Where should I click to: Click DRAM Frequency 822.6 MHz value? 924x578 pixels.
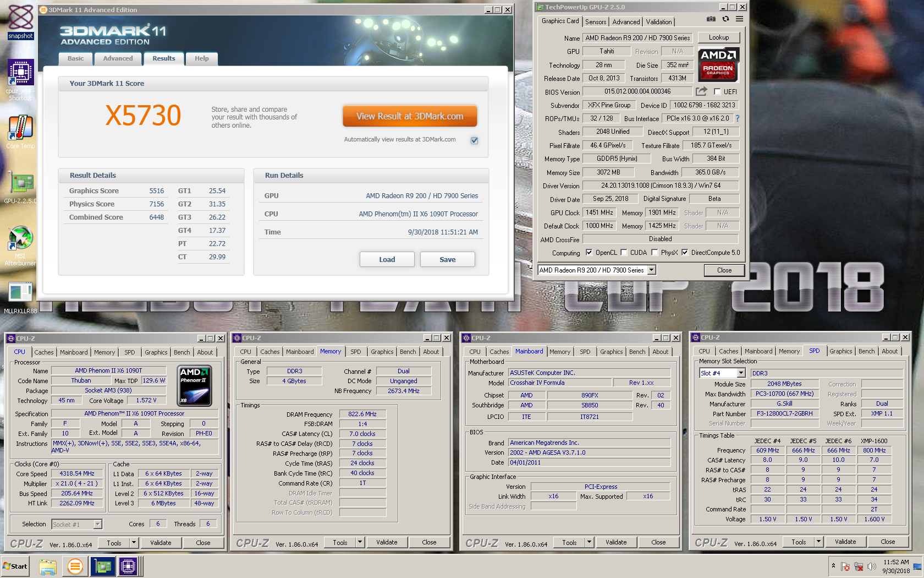point(362,414)
